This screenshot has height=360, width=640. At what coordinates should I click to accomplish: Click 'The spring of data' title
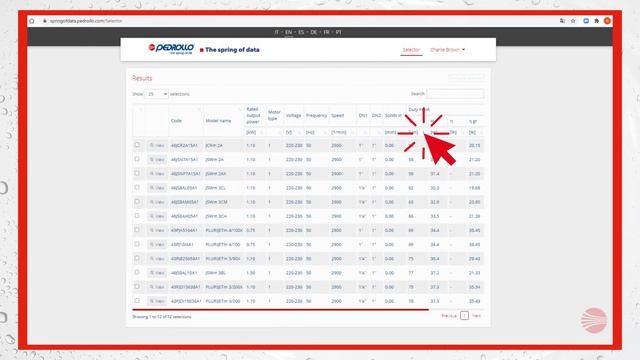point(232,50)
